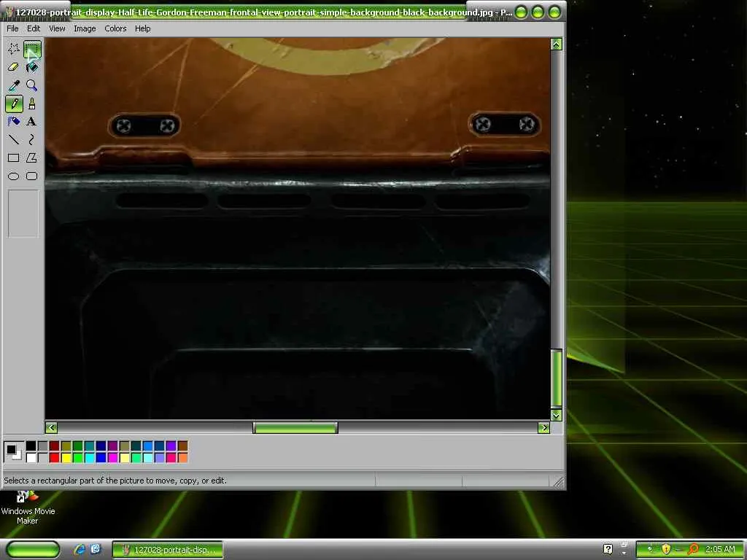Pick the black color swatch
The width and height of the screenshot is (747, 560).
click(31, 446)
